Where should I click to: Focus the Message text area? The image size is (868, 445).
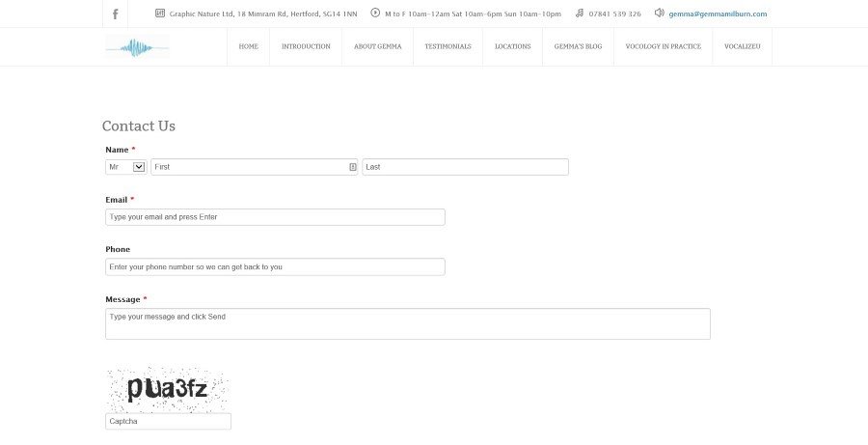coord(407,323)
